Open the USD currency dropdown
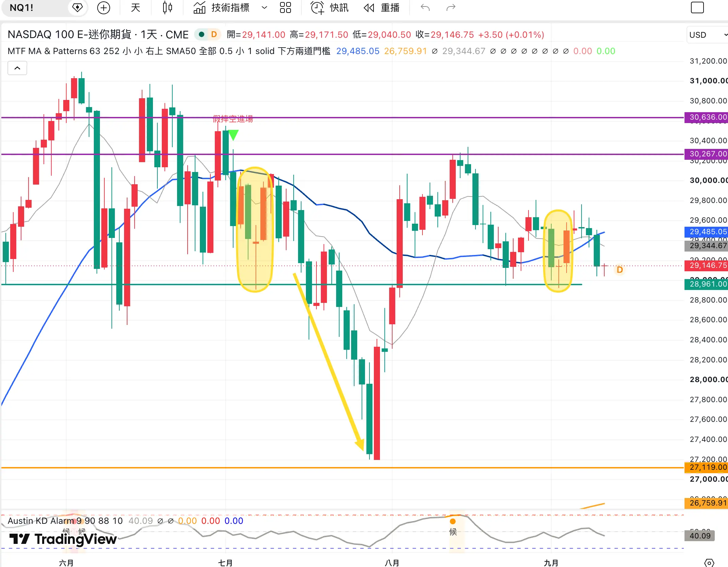This screenshot has width=728, height=567. pyautogui.click(x=708, y=35)
